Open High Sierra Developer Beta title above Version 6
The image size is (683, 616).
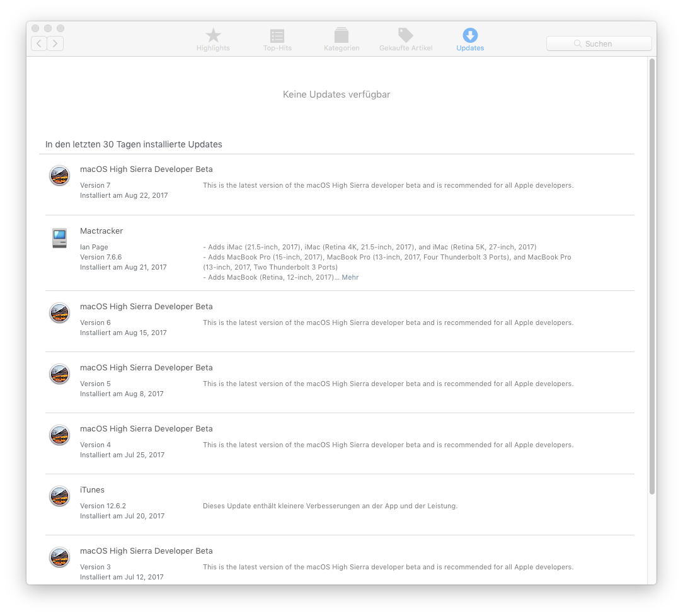click(x=146, y=307)
